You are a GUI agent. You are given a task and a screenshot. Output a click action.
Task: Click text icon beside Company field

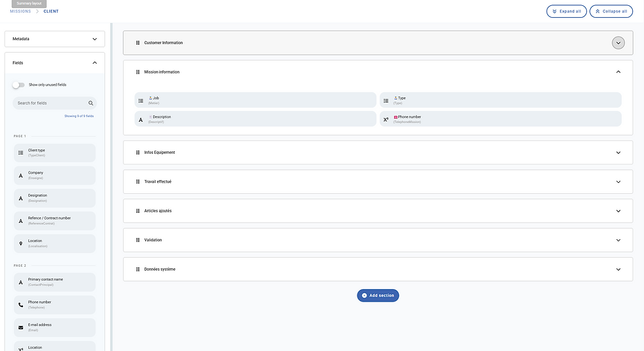(20, 175)
